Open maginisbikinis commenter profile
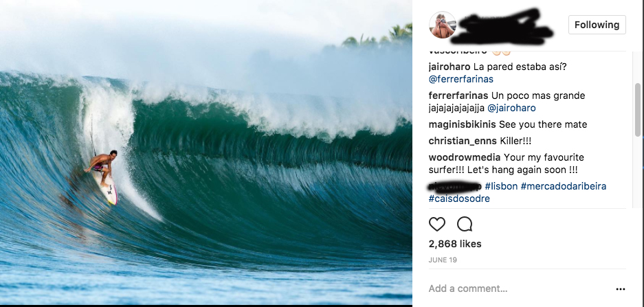 [462, 124]
